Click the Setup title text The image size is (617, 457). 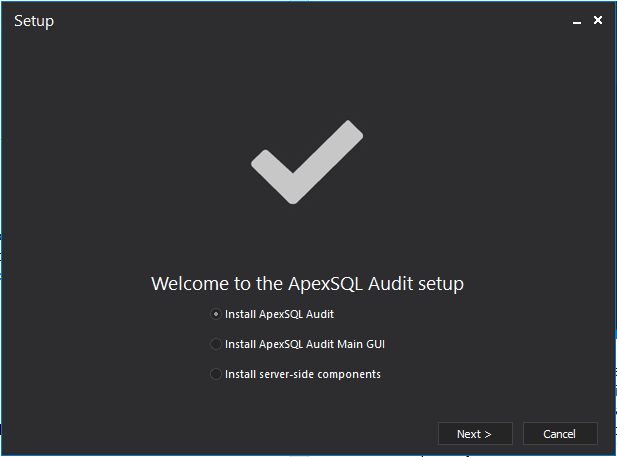pos(34,21)
